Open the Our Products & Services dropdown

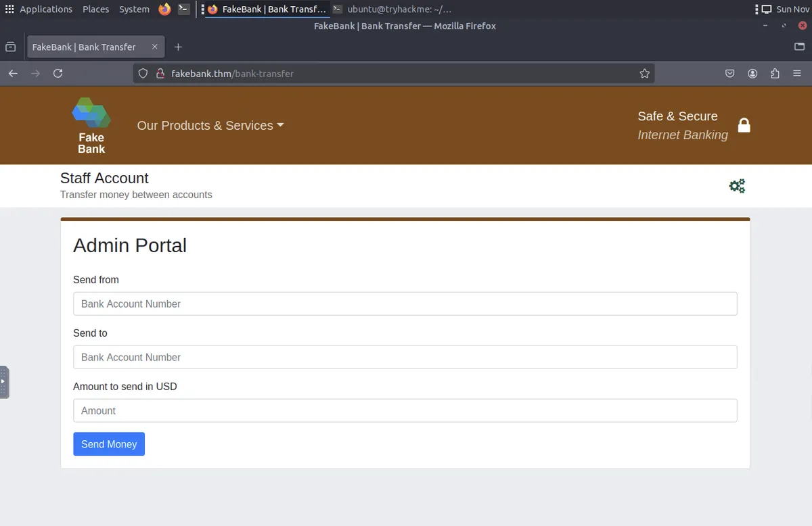(210, 126)
